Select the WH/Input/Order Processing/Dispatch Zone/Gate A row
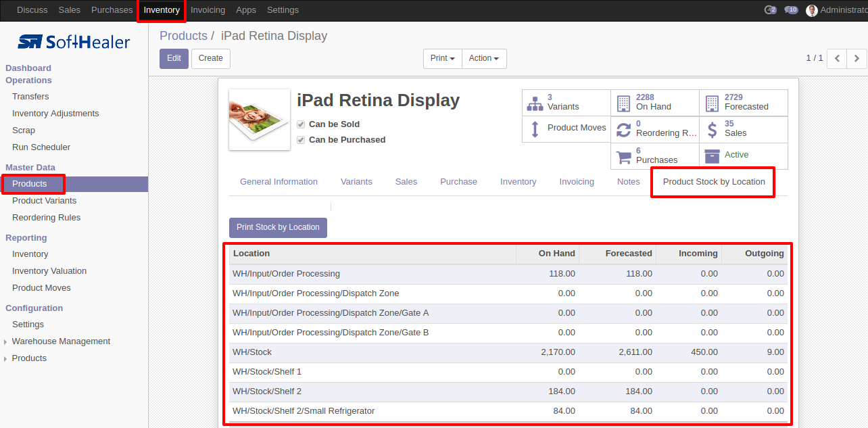868x428 pixels. click(x=508, y=313)
